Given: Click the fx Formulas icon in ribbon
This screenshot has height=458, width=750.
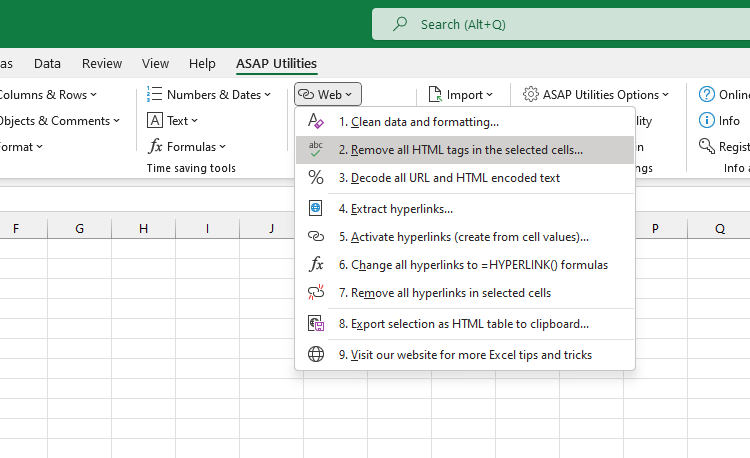Looking at the screenshot, I should click(155, 146).
